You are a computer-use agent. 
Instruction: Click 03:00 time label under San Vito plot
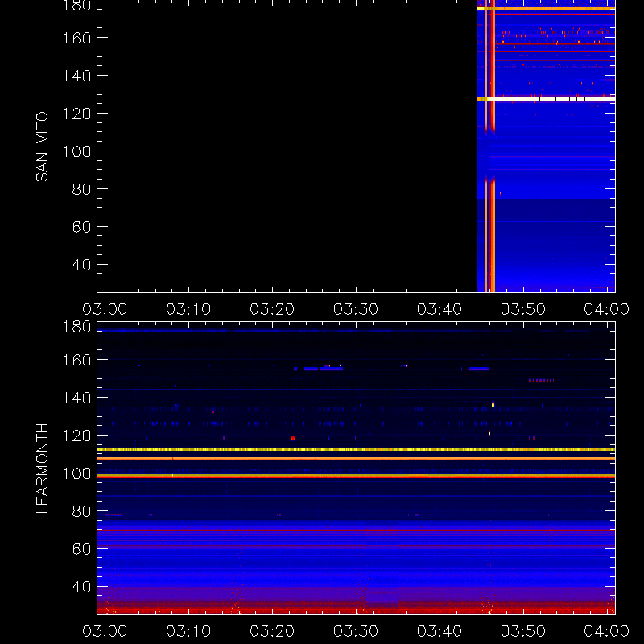coord(105,309)
